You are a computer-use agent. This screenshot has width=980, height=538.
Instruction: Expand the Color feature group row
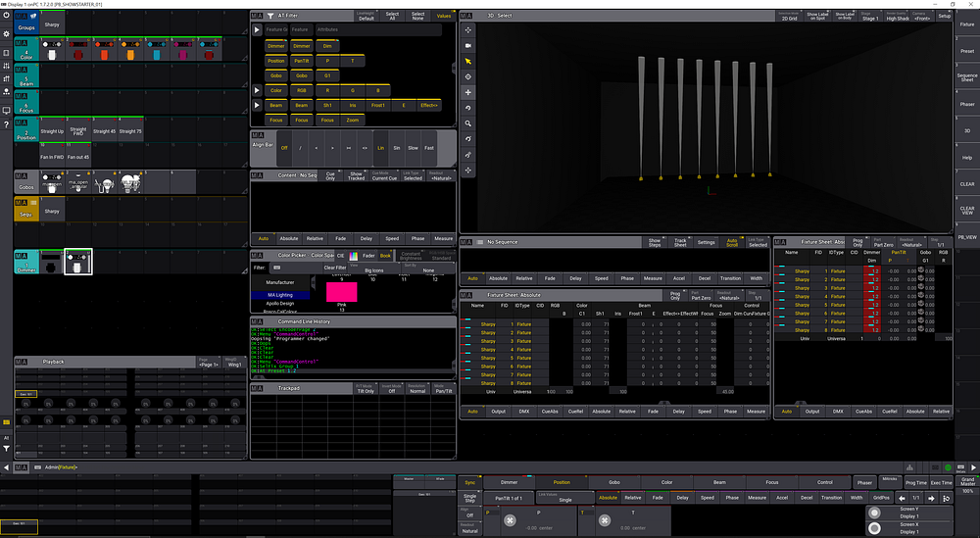tap(257, 90)
